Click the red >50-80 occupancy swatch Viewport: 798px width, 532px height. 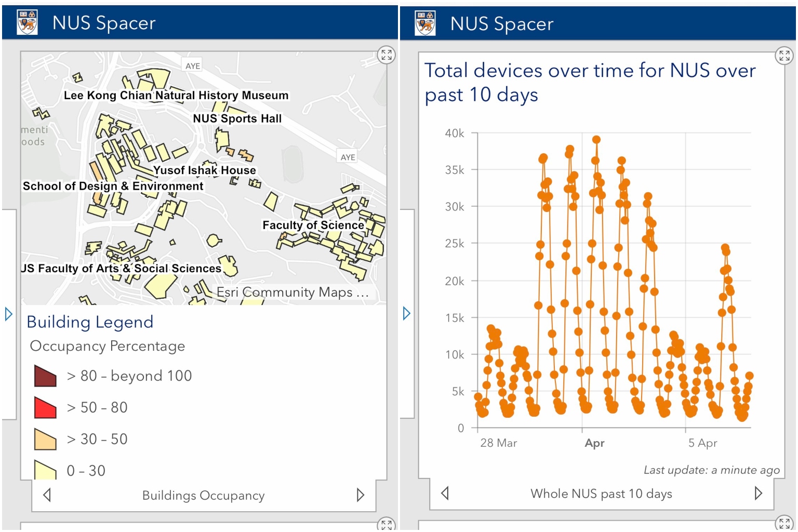click(45, 407)
